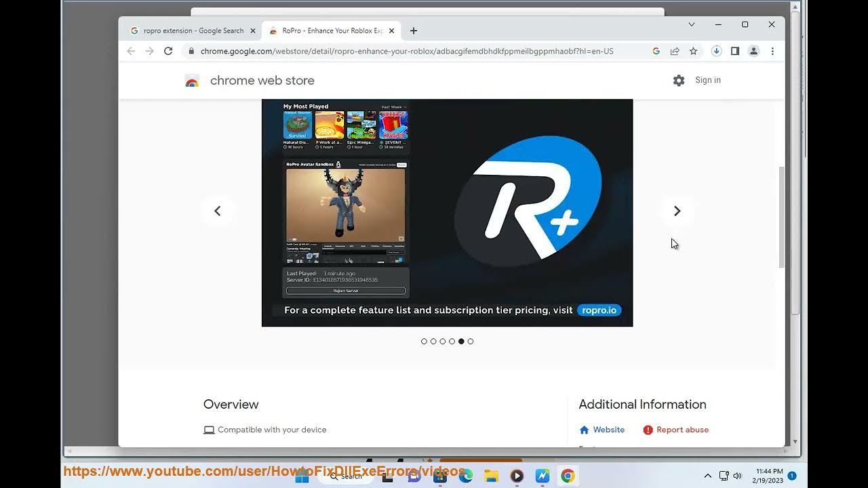Click the Overview heading
The width and height of the screenshot is (868, 488).
(231, 405)
